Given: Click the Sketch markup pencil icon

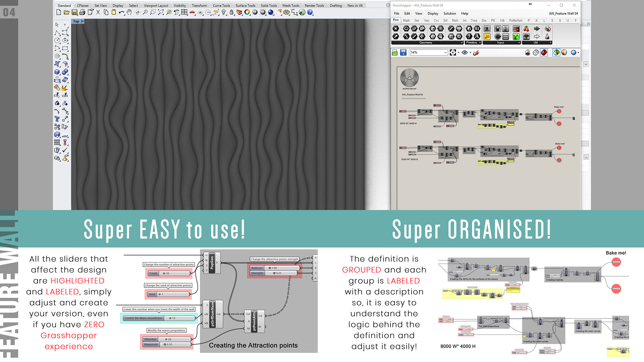Looking at the screenshot, I should click(x=476, y=53).
